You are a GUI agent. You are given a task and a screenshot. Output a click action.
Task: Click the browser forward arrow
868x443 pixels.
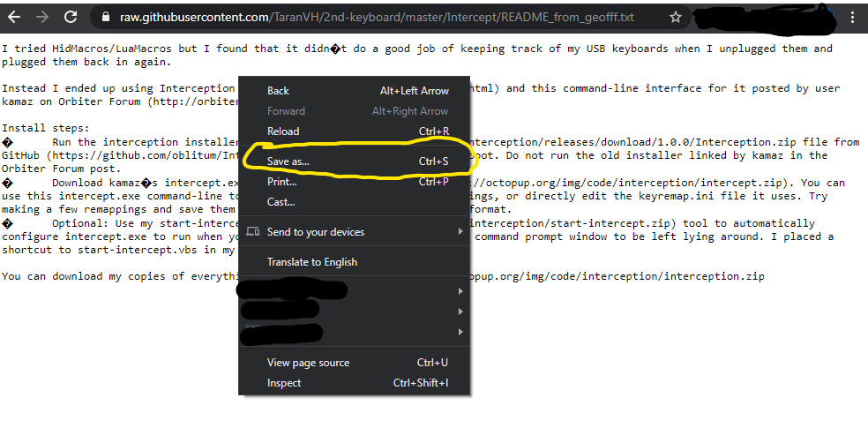pos(42,17)
